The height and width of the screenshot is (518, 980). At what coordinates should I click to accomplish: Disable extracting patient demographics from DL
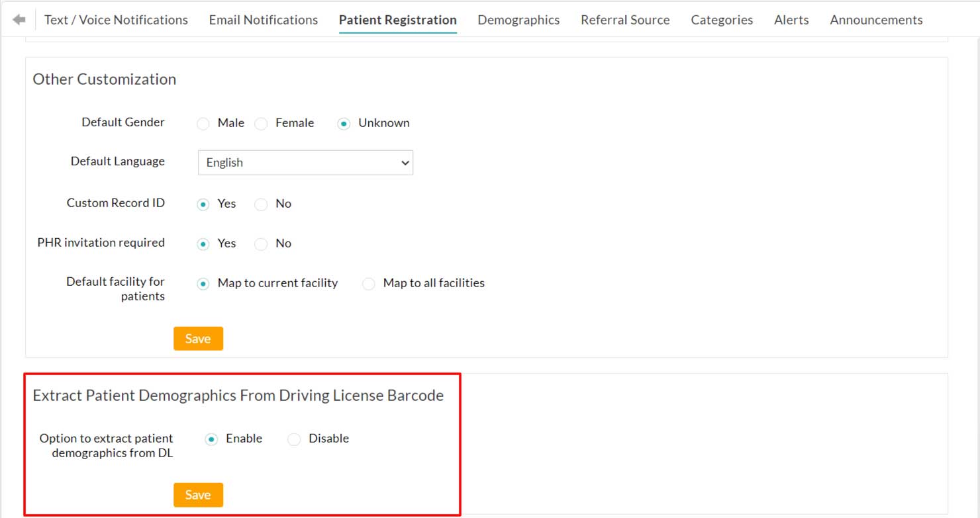(293, 439)
